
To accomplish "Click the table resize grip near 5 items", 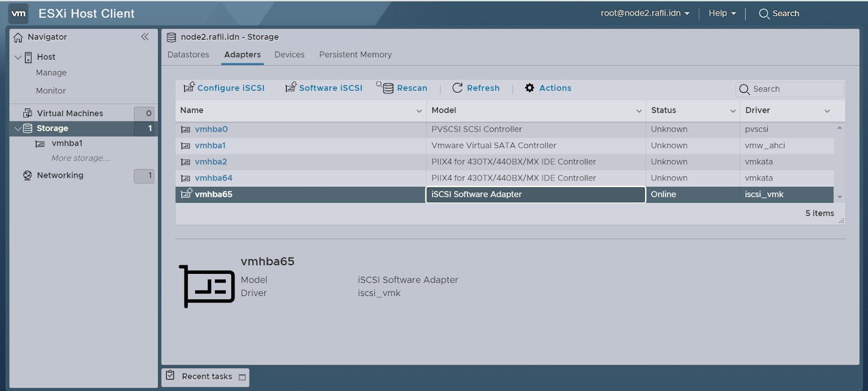I will pos(841,221).
